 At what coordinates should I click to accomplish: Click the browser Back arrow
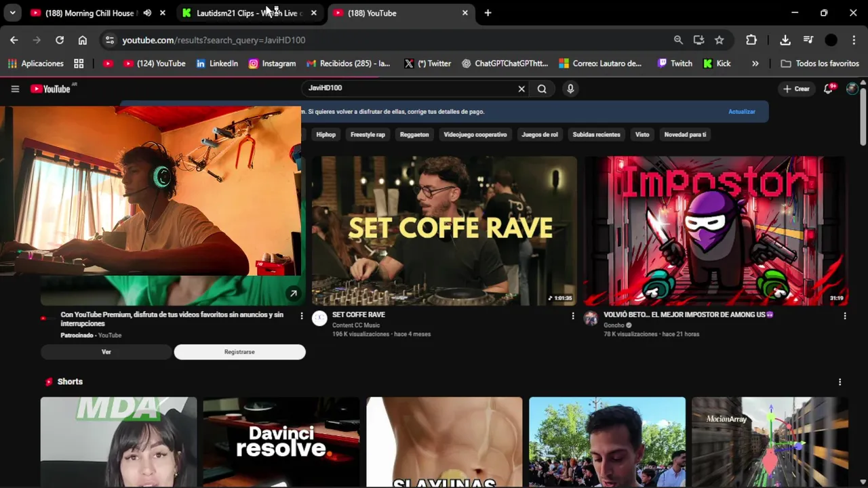(14, 40)
